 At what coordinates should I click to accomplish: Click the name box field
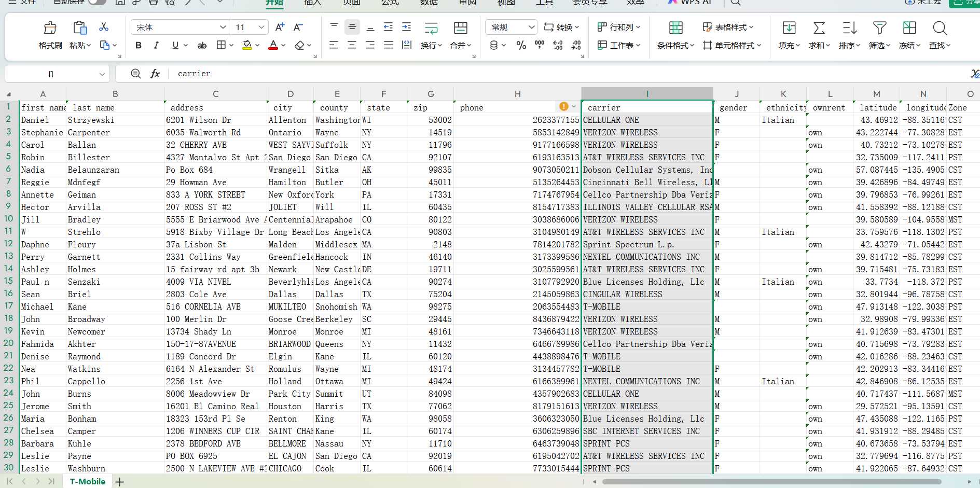pos(51,74)
